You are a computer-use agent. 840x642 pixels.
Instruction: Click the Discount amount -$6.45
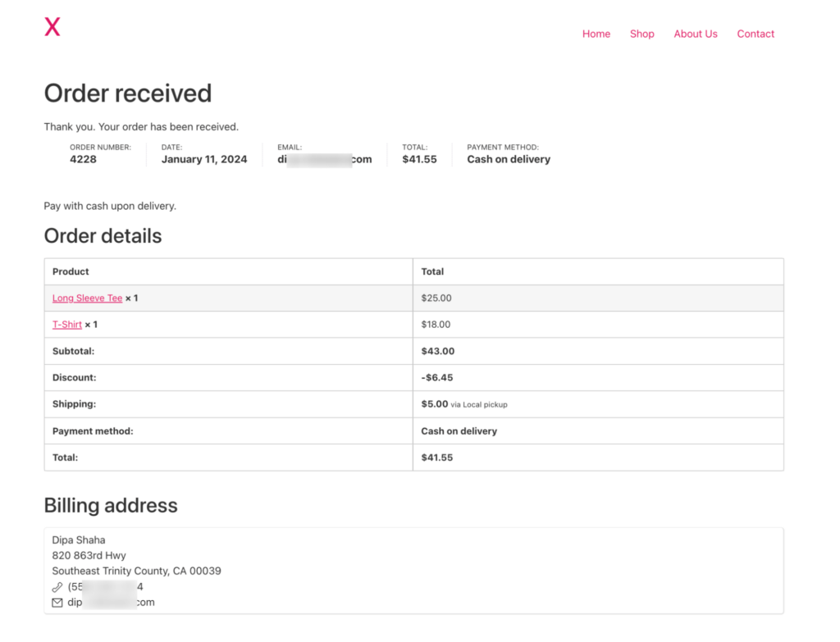point(436,378)
